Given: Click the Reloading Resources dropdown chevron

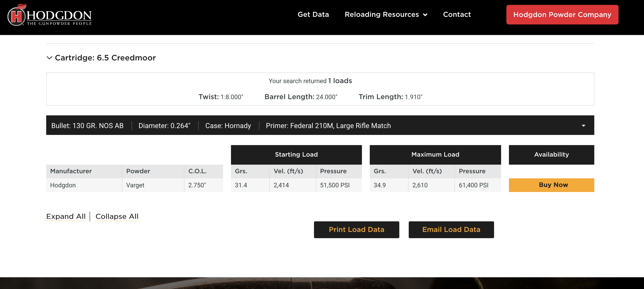Looking at the screenshot, I should pyautogui.click(x=425, y=15).
